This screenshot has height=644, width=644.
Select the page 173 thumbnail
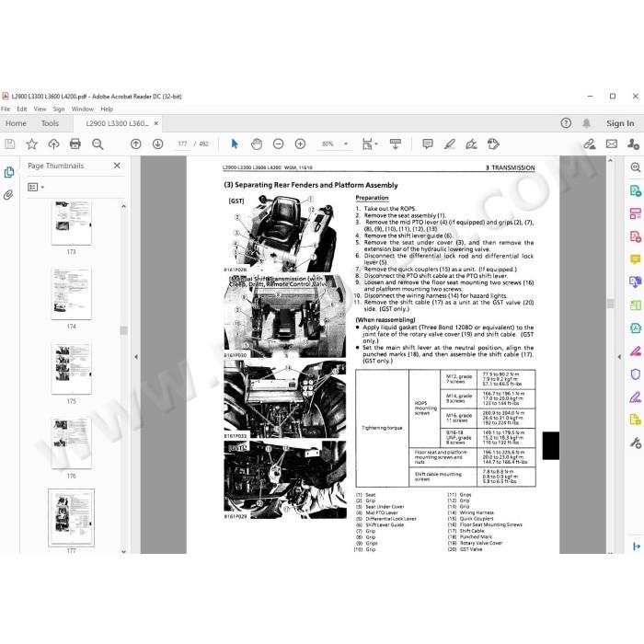[72, 223]
